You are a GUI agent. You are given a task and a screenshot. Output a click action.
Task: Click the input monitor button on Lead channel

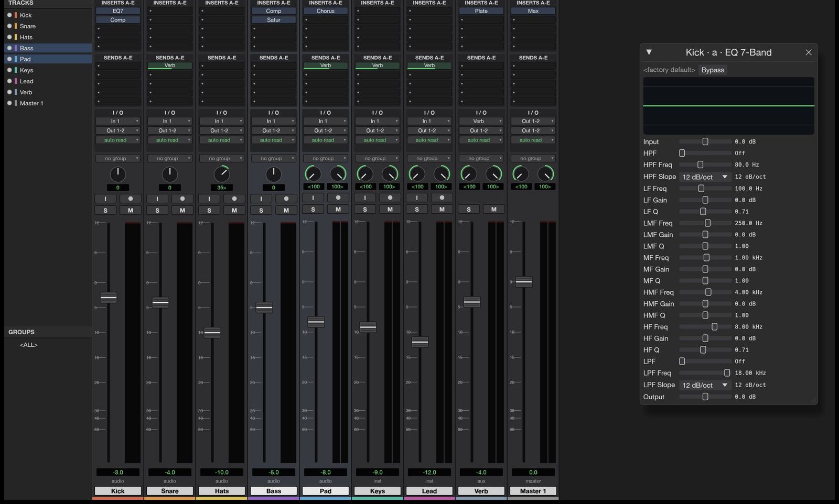[417, 198]
